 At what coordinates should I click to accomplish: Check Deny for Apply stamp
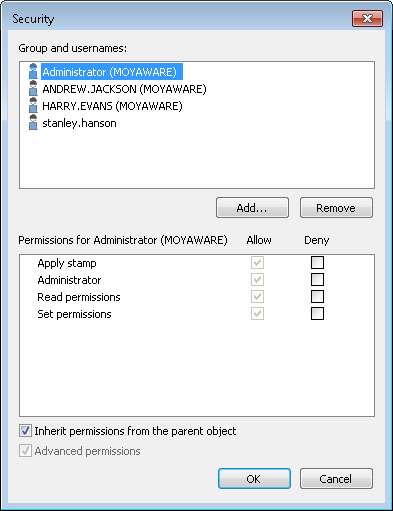pyautogui.click(x=317, y=262)
